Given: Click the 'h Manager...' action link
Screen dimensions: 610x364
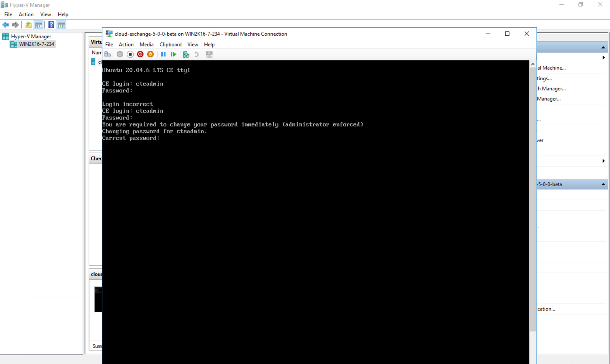Looking at the screenshot, I should click(x=551, y=89).
